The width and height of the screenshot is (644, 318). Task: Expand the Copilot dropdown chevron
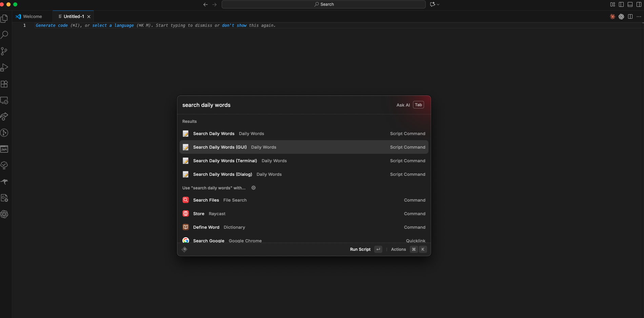pos(438,4)
